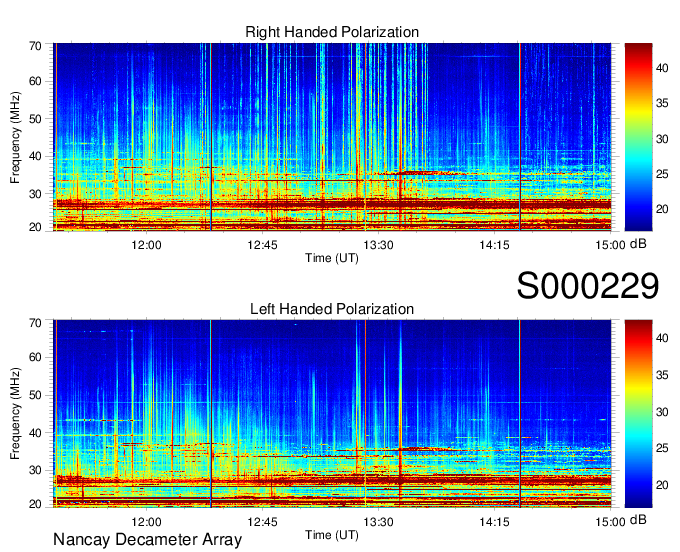This screenshot has height=552, width=680.
Task: Click the "Left Handed Polarization" plot title
Action: click(332, 309)
